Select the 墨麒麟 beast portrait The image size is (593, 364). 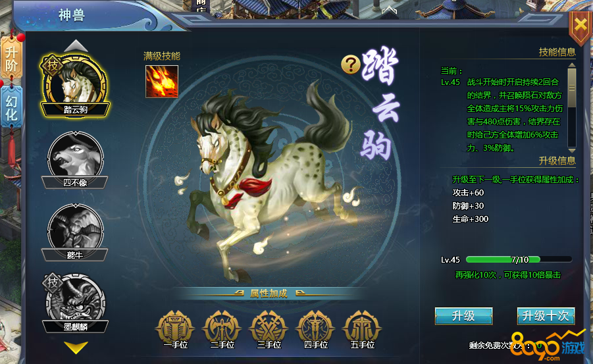[x=76, y=303]
